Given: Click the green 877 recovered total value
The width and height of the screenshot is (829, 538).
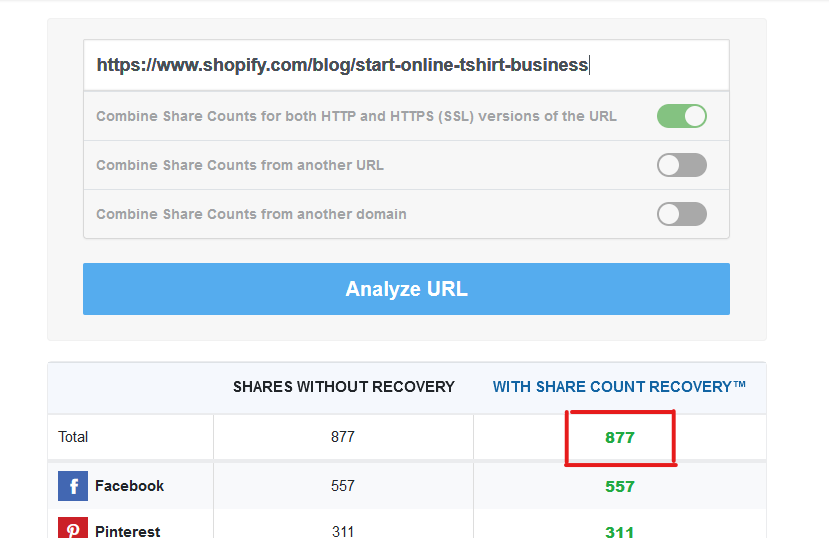Looking at the screenshot, I should tap(620, 438).
